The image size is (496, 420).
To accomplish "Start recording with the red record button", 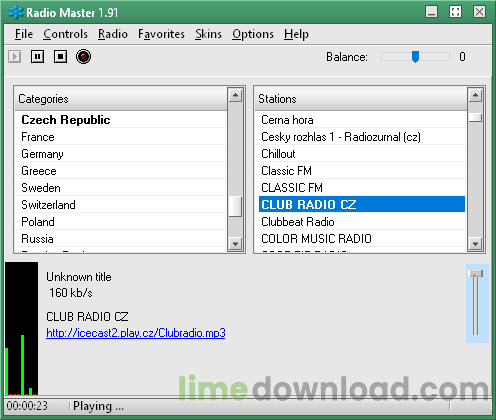I will click(x=83, y=57).
